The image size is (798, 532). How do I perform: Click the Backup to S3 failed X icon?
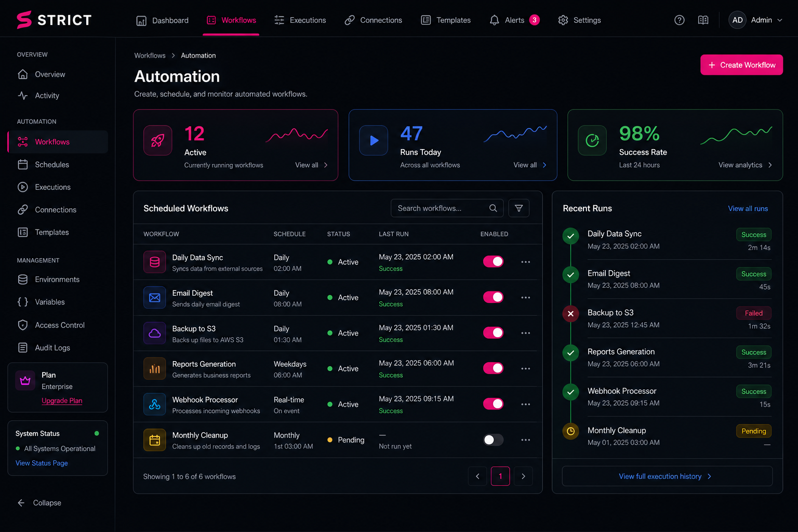[x=570, y=314]
